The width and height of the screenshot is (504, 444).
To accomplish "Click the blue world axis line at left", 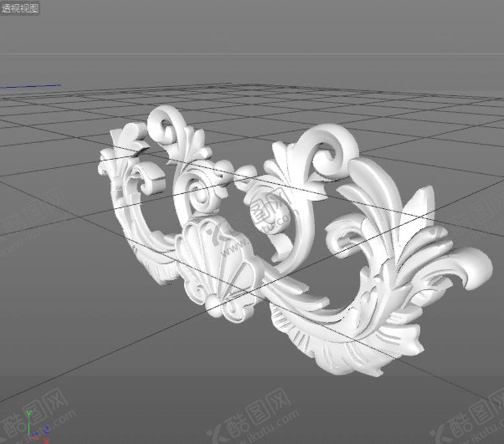I will pos(31,86).
